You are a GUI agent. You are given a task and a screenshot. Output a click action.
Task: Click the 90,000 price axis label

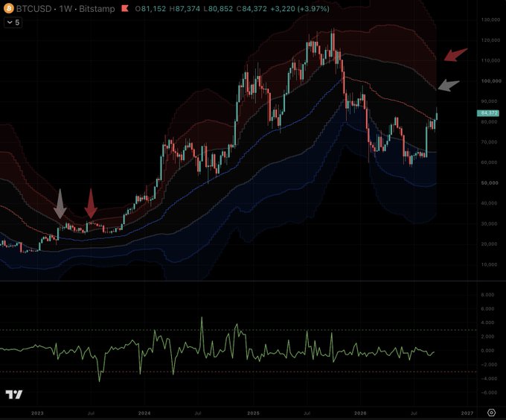(489, 101)
